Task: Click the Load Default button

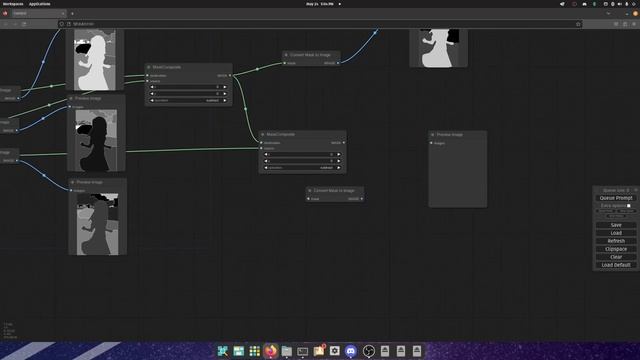Action: (616, 265)
